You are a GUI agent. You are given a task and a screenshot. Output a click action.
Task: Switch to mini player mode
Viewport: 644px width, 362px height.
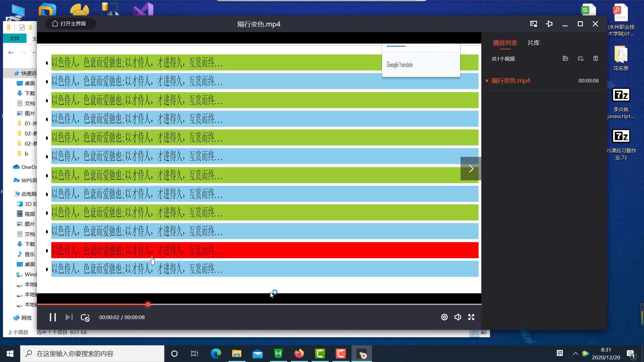click(534, 24)
